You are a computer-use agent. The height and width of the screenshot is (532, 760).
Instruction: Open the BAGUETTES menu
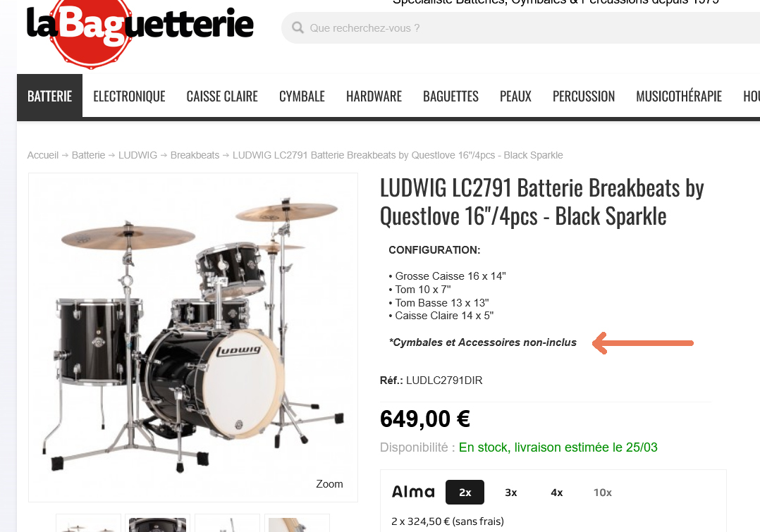tap(451, 97)
